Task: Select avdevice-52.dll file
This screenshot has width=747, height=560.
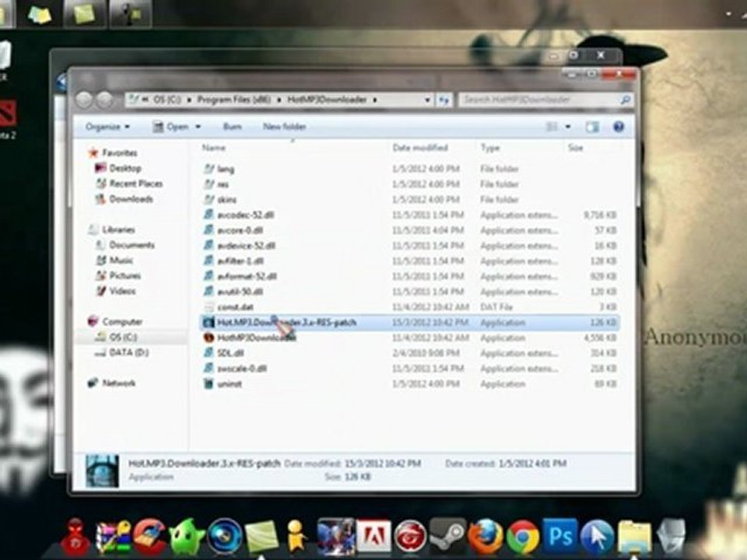Action: pyautogui.click(x=247, y=246)
